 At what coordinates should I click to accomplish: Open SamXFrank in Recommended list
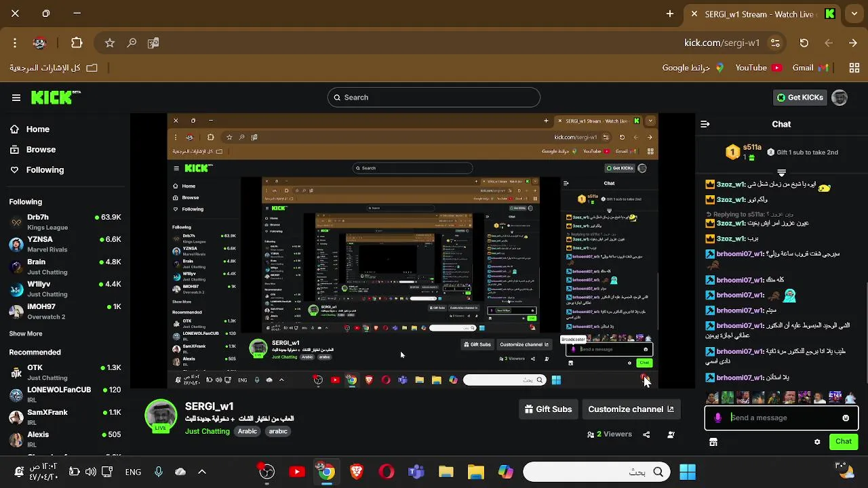65,417
